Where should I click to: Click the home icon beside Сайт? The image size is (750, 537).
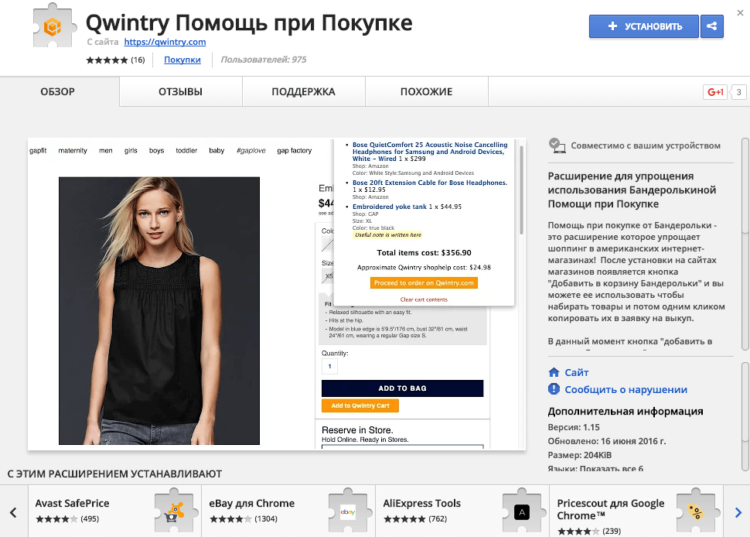pos(554,372)
